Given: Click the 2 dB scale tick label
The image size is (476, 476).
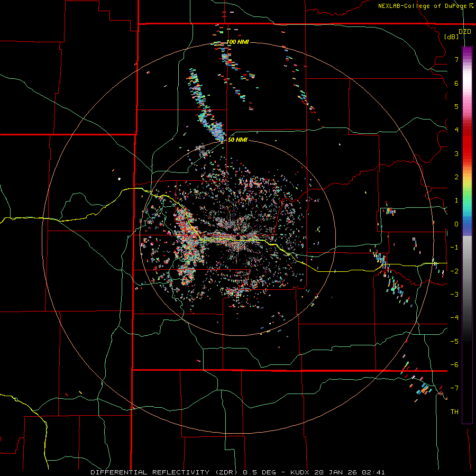Looking at the screenshot, I should 456,177.
